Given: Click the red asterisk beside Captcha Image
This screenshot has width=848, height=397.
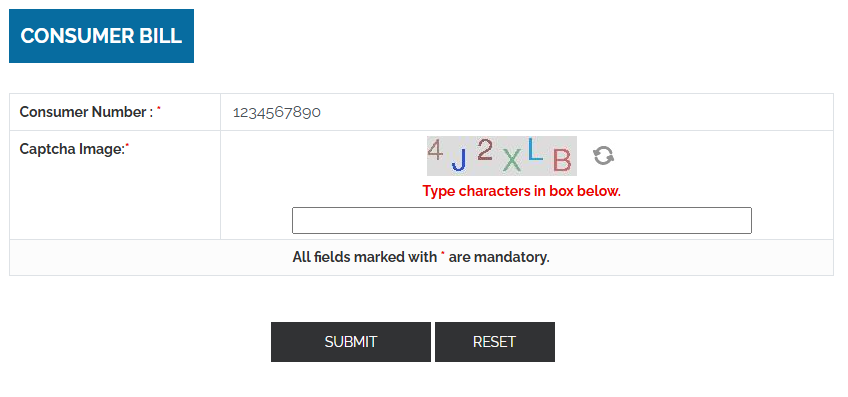Looking at the screenshot, I should [x=127, y=145].
